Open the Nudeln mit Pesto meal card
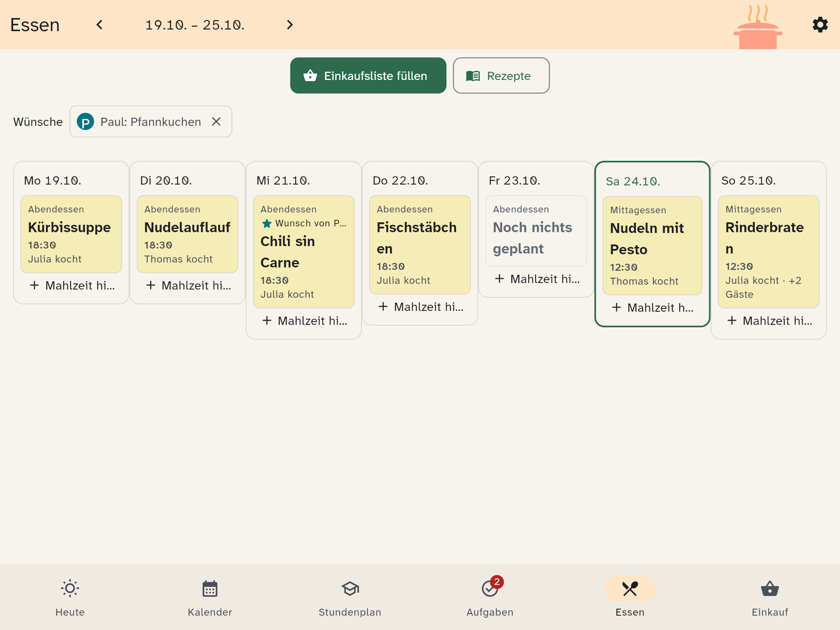This screenshot has height=630, width=840. (x=653, y=246)
